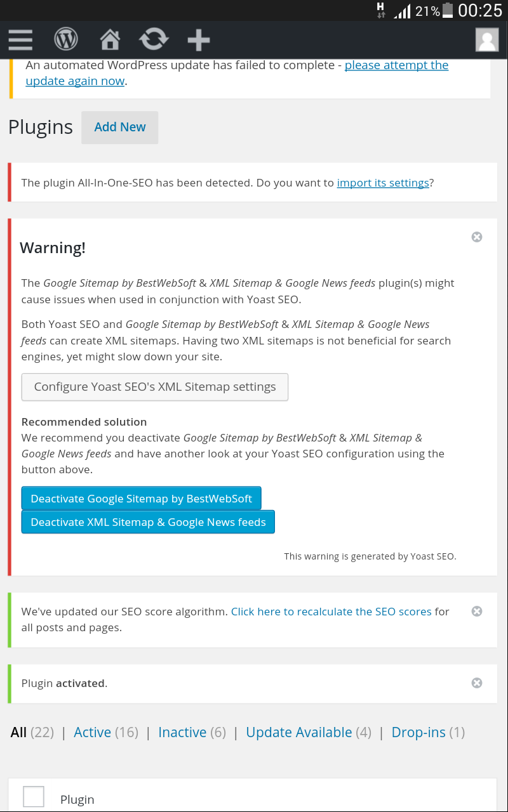The height and width of the screenshot is (812, 508).
Task: Click the WordPress logo icon
Action: (66, 40)
